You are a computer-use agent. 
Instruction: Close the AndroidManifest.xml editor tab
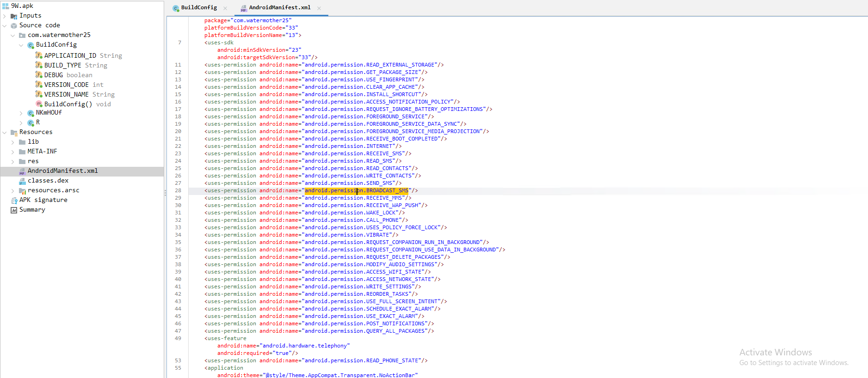click(319, 8)
